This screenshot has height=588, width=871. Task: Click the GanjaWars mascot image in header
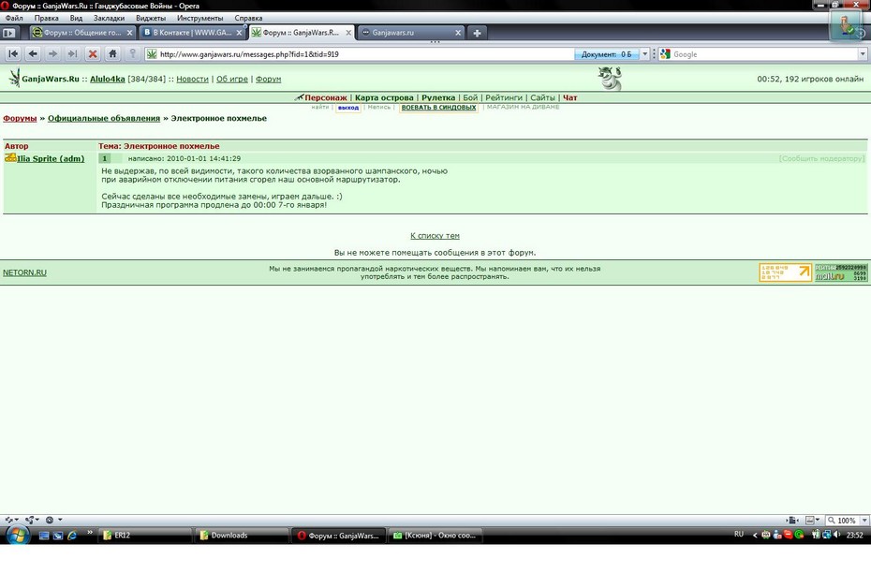click(610, 79)
